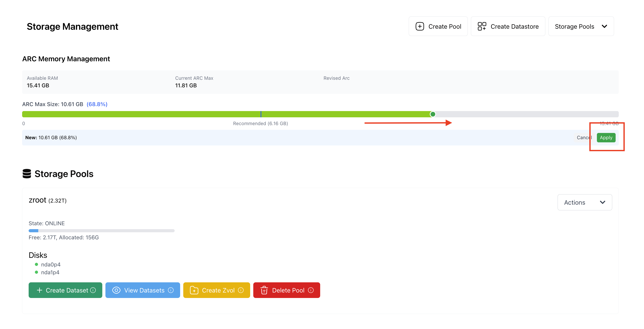The width and height of the screenshot is (644, 329).
Task: Click the plus icon on Create Dataset
Action: click(x=40, y=290)
